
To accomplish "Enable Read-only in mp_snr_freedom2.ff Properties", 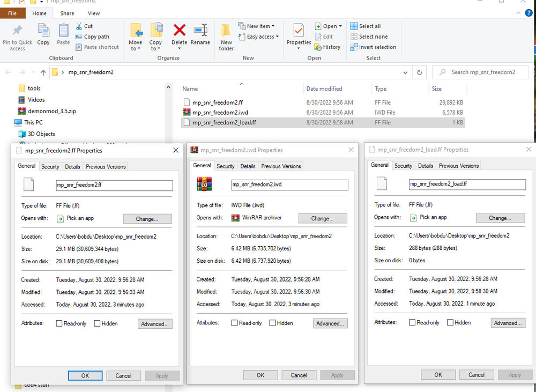I will click(59, 324).
